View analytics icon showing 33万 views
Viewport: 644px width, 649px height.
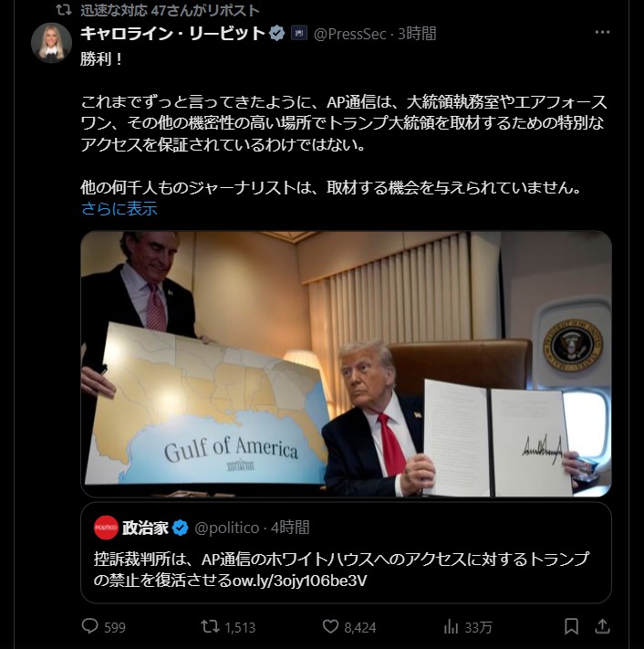tap(451, 627)
